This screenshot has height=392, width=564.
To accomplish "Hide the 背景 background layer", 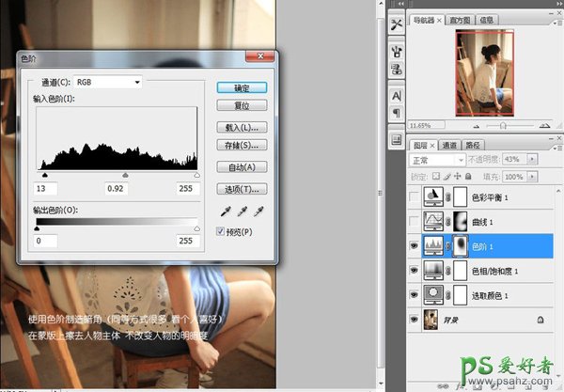I will click(416, 320).
